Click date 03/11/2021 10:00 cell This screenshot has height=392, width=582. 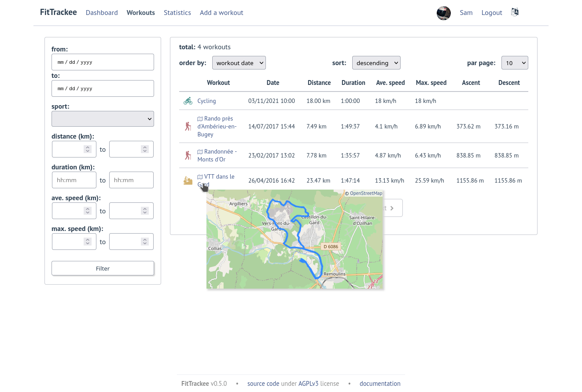pyautogui.click(x=272, y=101)
